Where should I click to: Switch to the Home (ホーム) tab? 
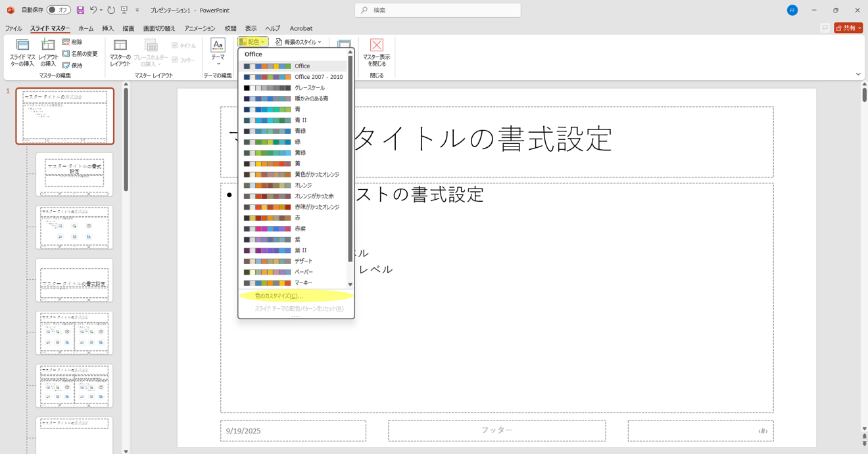point(85,29)
